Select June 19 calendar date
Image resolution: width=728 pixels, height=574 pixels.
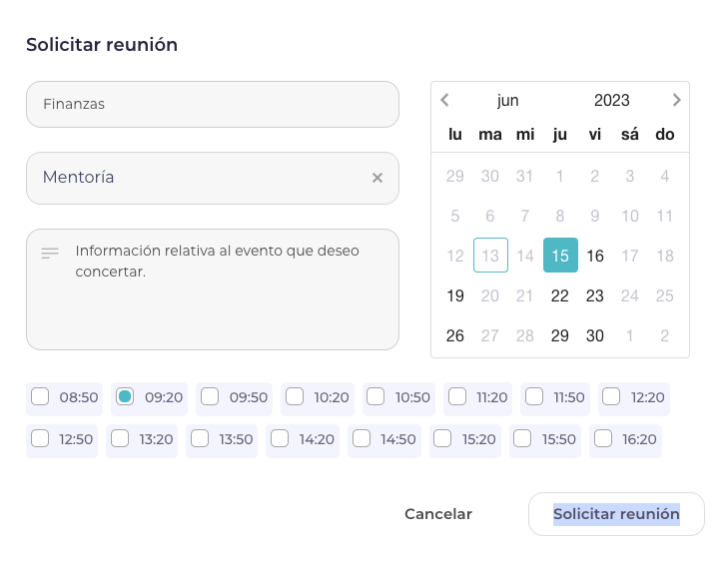point(455,295)
